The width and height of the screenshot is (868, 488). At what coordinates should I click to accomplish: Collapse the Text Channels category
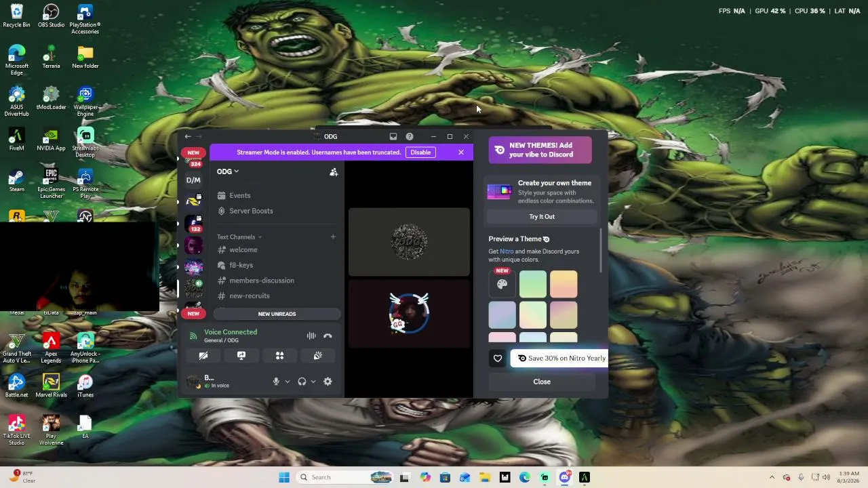point(239,237)
